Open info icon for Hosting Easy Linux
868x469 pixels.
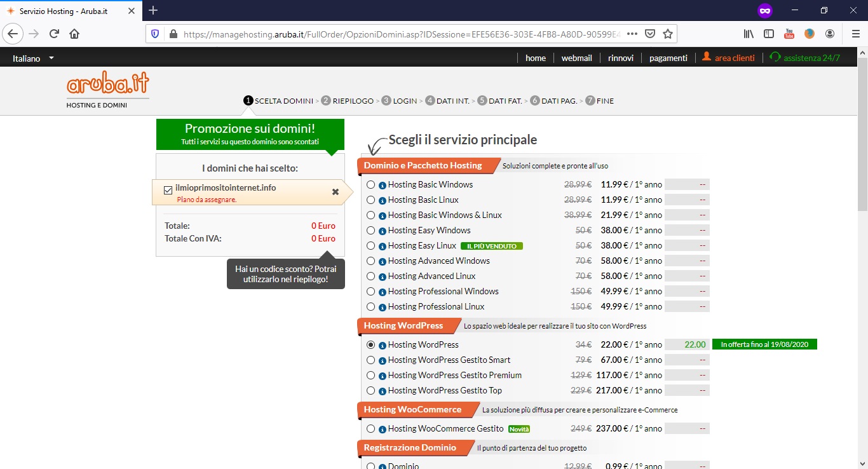click(383, 246)
